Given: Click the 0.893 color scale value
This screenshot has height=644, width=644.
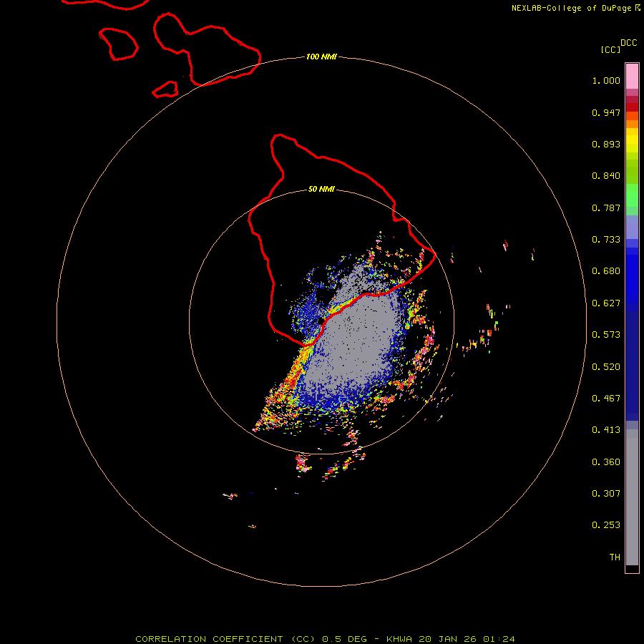Looking at the screenshot, I should (x=606, y=144).
